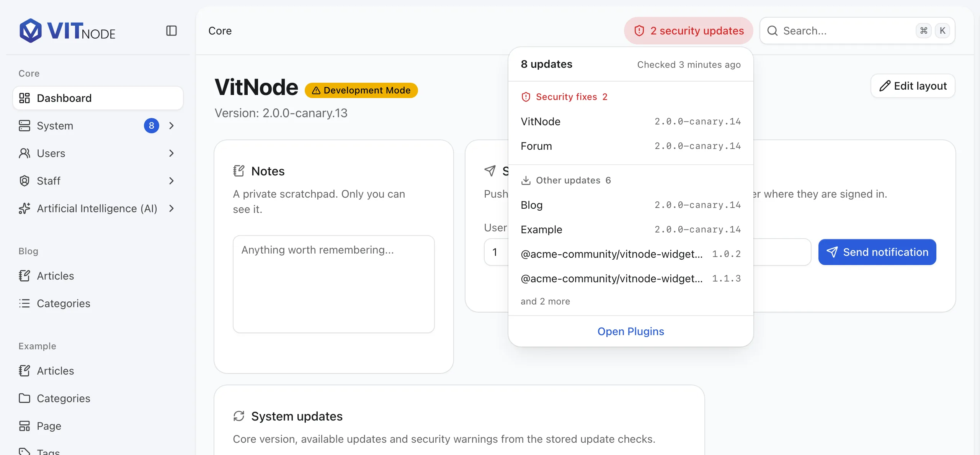Click the System badge showing 8
Screen dimensions: 980x455
(152, 126)
